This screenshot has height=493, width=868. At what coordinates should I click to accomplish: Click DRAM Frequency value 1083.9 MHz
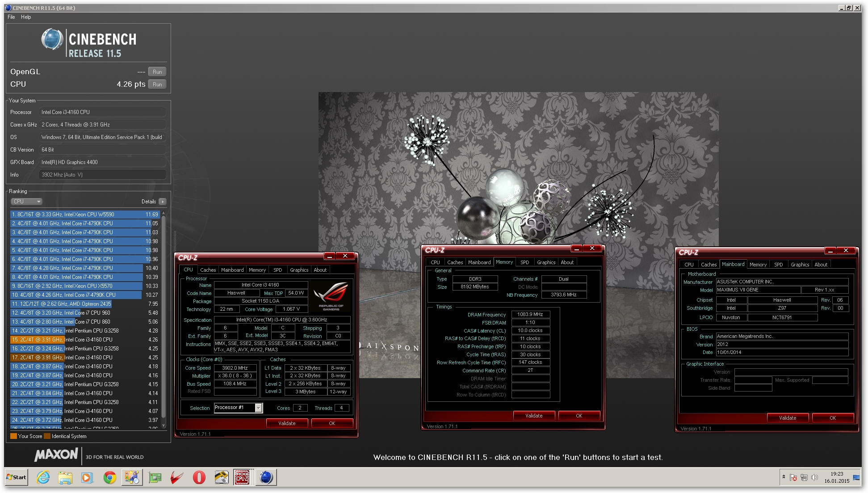pyautogui.click(x=530, y=315)
